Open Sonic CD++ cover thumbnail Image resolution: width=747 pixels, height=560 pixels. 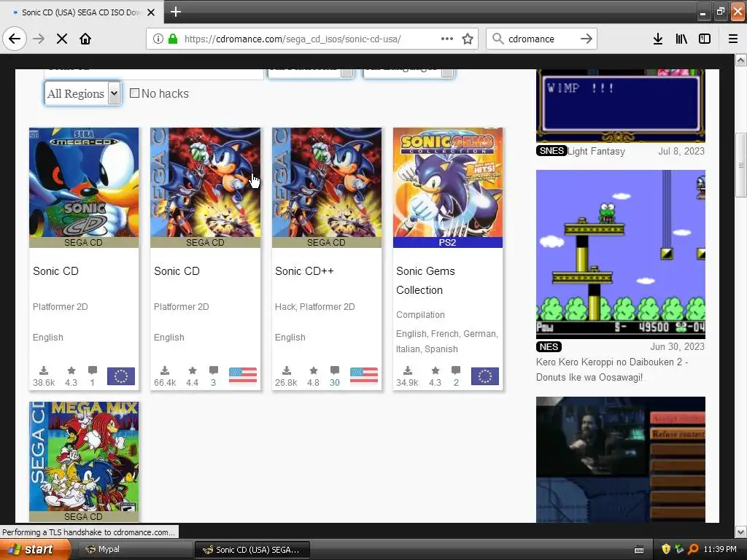[326, 182]
